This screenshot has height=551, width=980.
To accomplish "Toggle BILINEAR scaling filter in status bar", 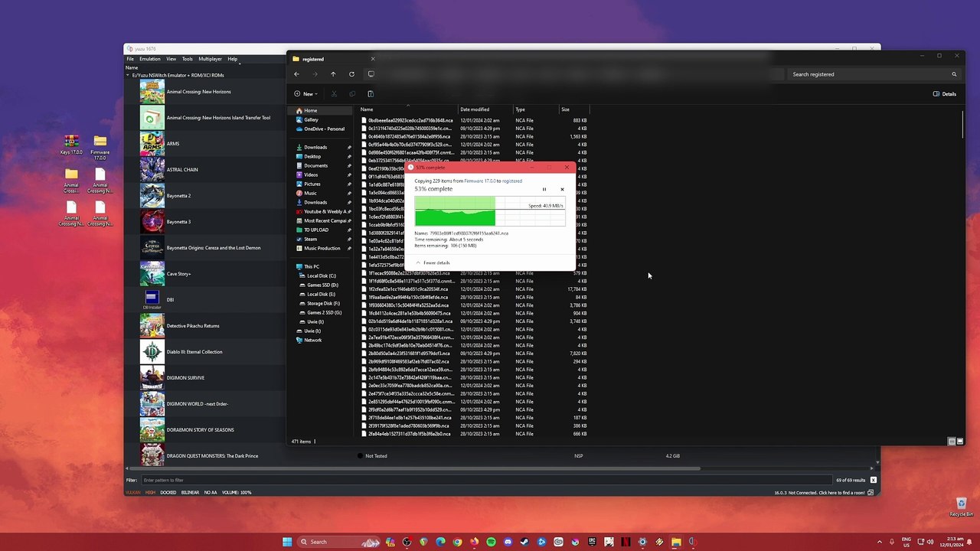I will [x=190, y=492].
